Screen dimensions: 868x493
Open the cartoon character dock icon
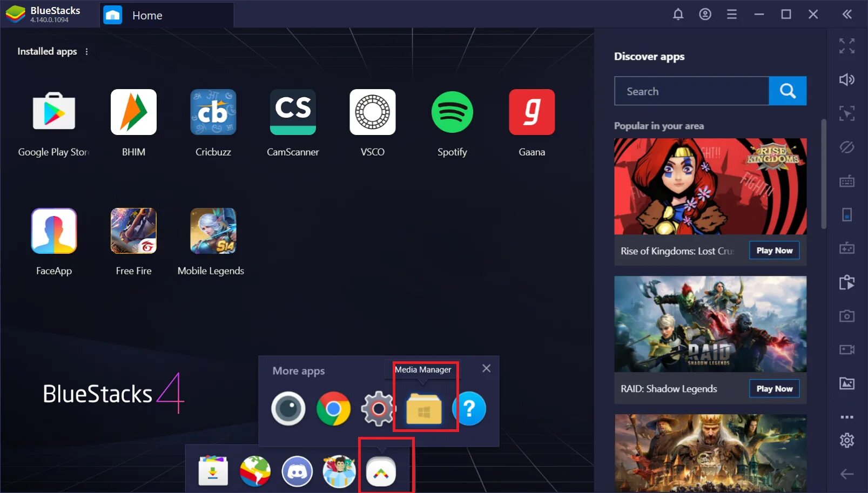(339, 471)
